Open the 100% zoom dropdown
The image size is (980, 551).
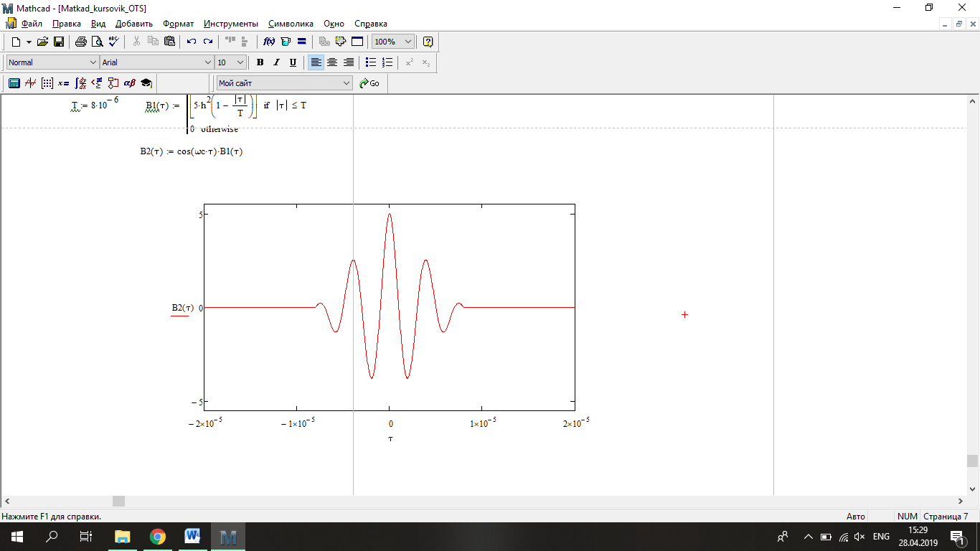click(x=407, y=42)
